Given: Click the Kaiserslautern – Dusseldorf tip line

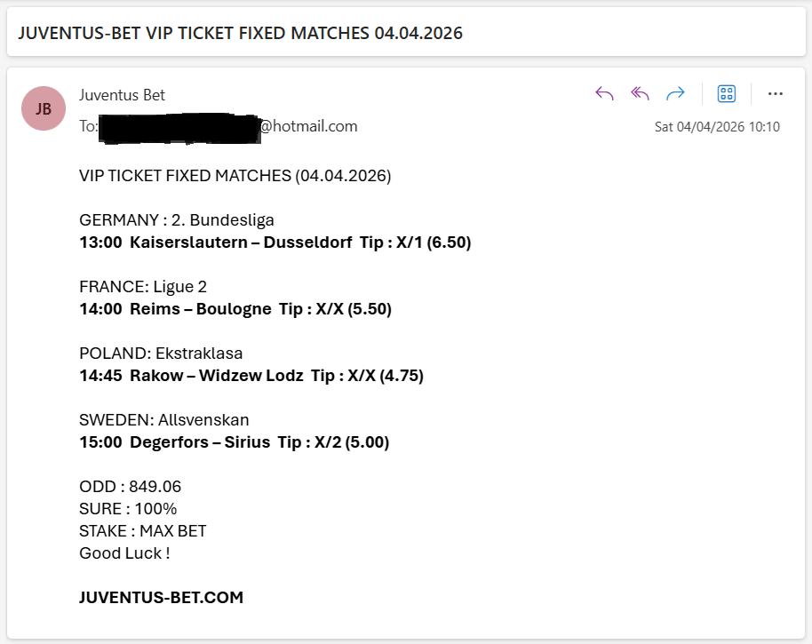Looking at the screenshot, I should point(275,242).
